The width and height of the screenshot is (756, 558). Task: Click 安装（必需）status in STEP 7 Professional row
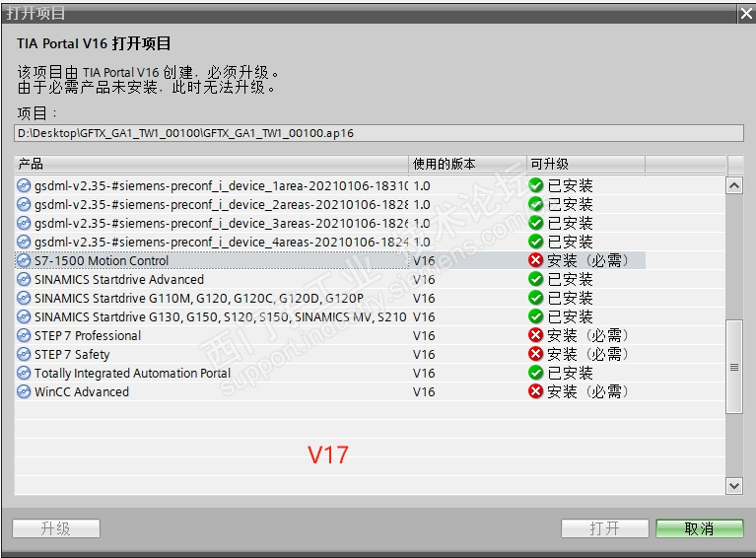coord(587,335)
